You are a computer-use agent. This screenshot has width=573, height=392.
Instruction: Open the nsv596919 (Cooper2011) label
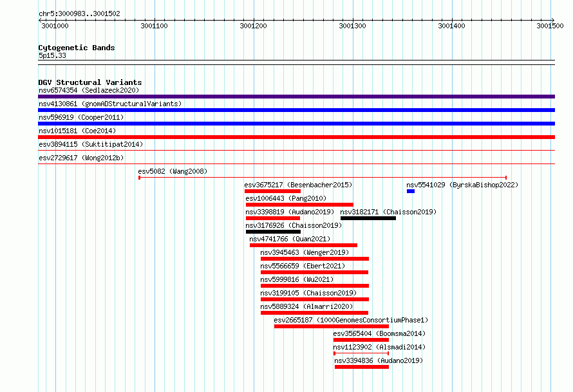tap(81, 117)
